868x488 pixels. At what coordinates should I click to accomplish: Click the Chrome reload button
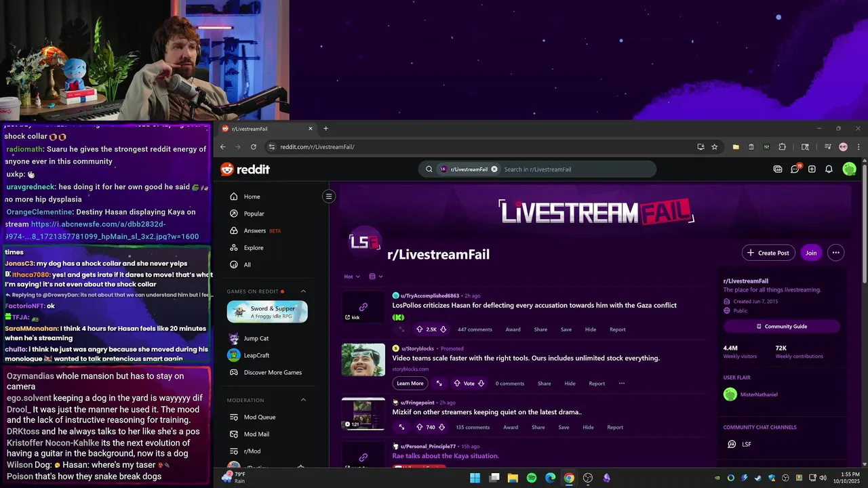tap(254, 147)
